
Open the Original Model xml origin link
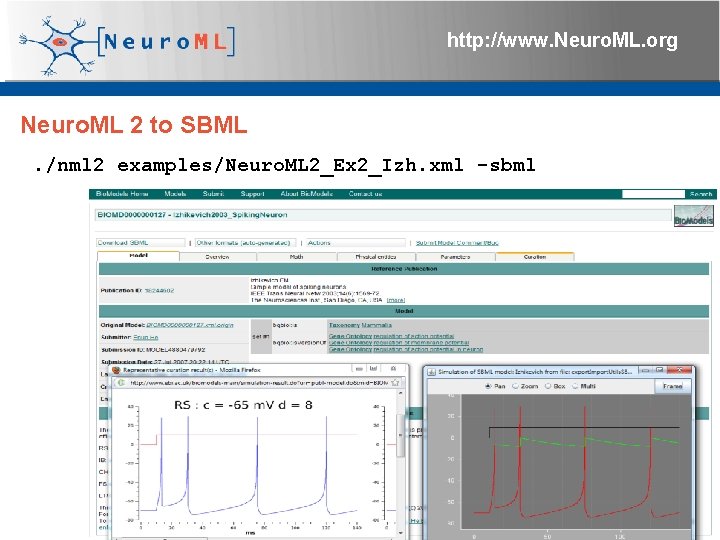190,325
